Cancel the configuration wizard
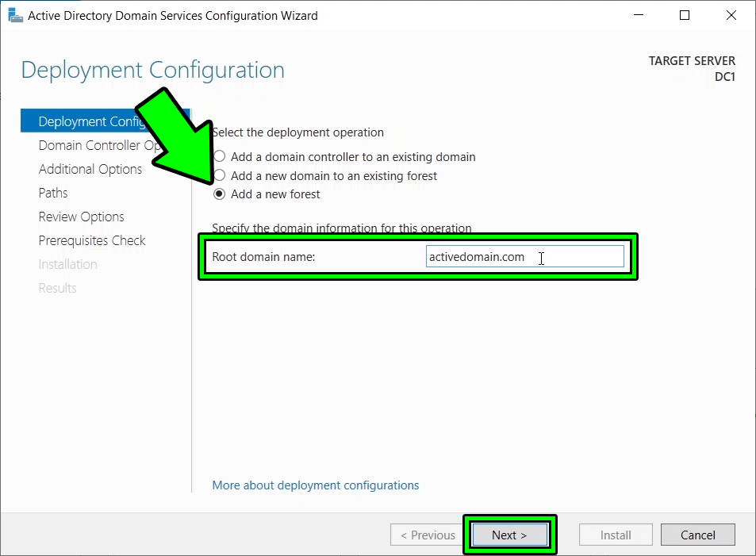 point(697,535)
